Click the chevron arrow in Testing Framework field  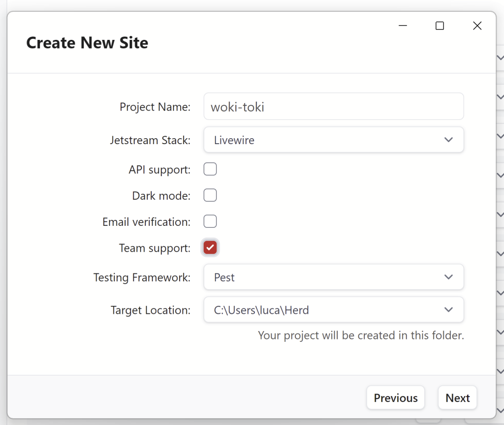(448, 277)
